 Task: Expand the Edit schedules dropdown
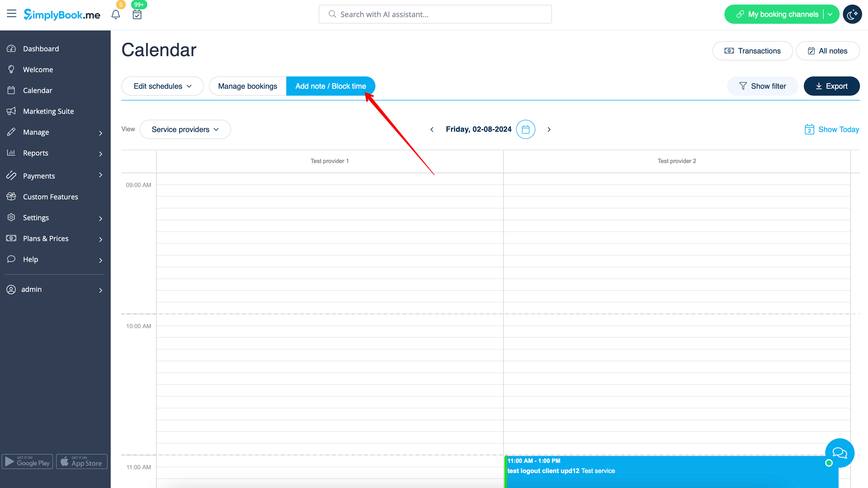162,86
